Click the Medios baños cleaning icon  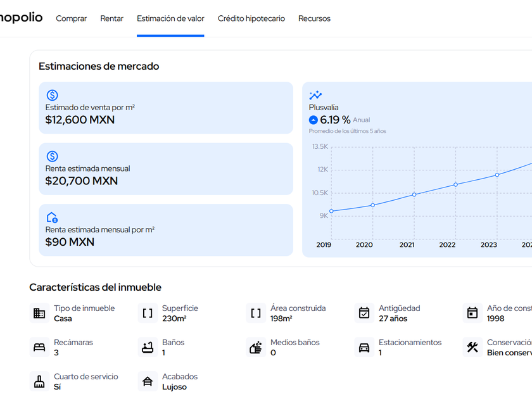click(x=256, y=347)
